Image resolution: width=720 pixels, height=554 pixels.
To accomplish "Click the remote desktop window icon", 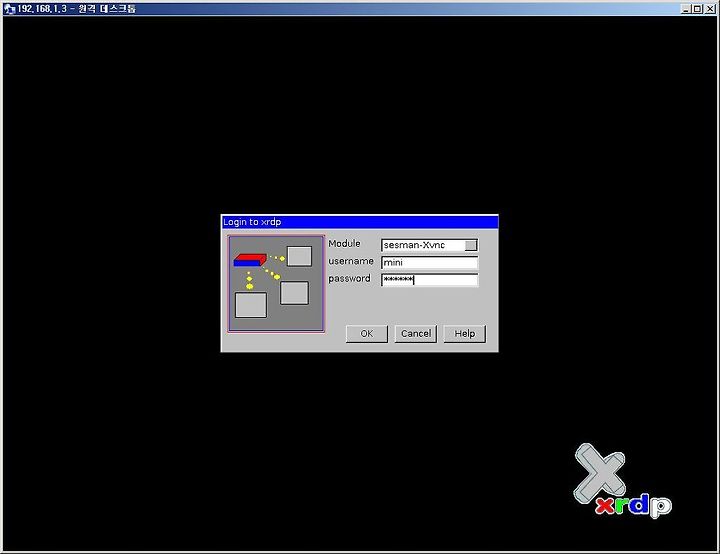I will pos(10,9).
